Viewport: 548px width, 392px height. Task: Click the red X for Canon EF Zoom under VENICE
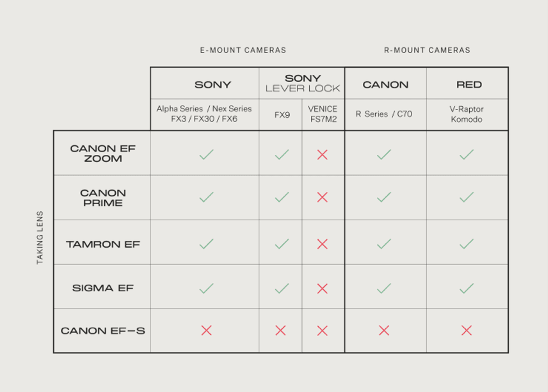pyautogui.click(x=322, y=154)
